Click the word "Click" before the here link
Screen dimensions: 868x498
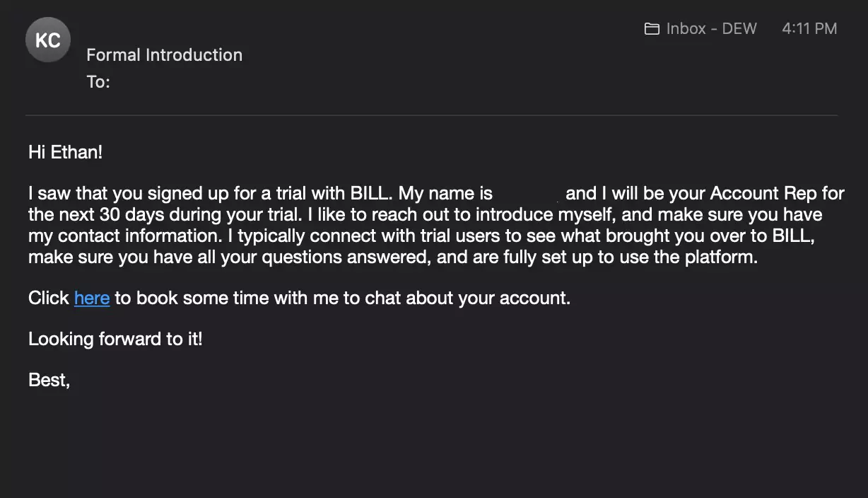pyautogui.click(x=49, y=299)
